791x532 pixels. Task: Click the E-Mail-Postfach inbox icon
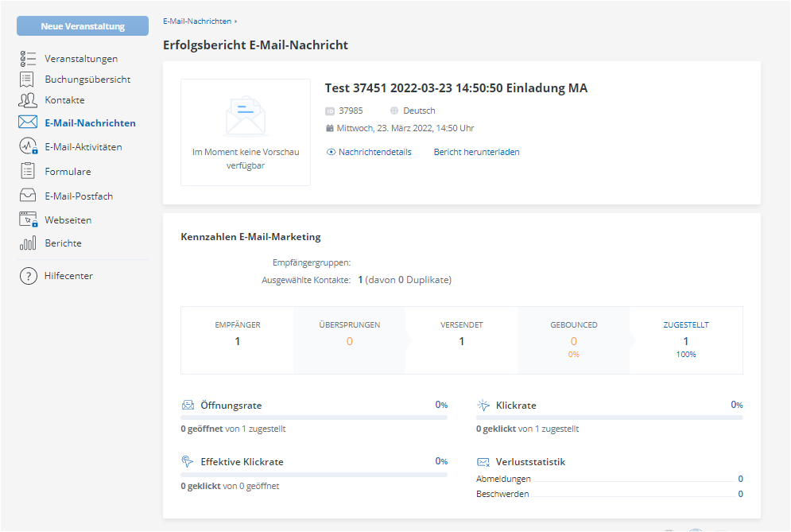[28, 196]
